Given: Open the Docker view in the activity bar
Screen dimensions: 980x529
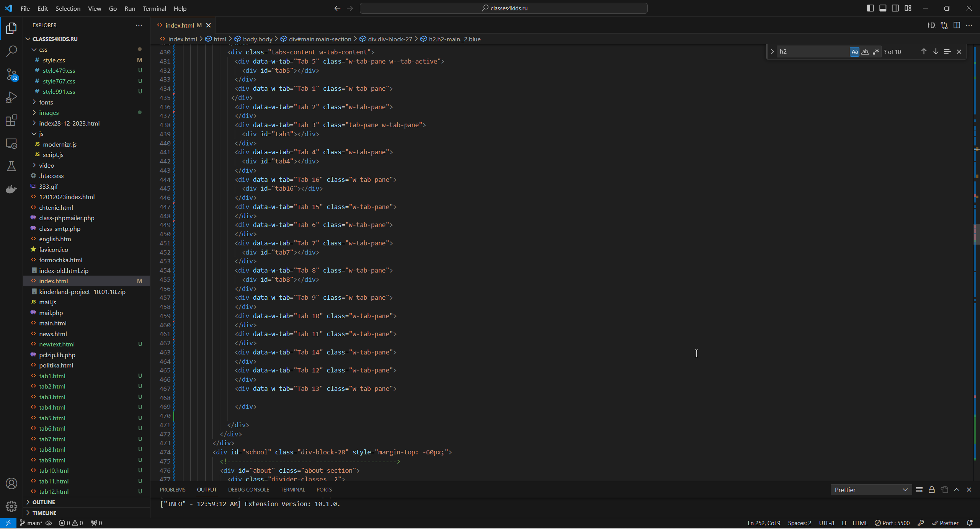Looking at the screenshot, I should point(11,189).
